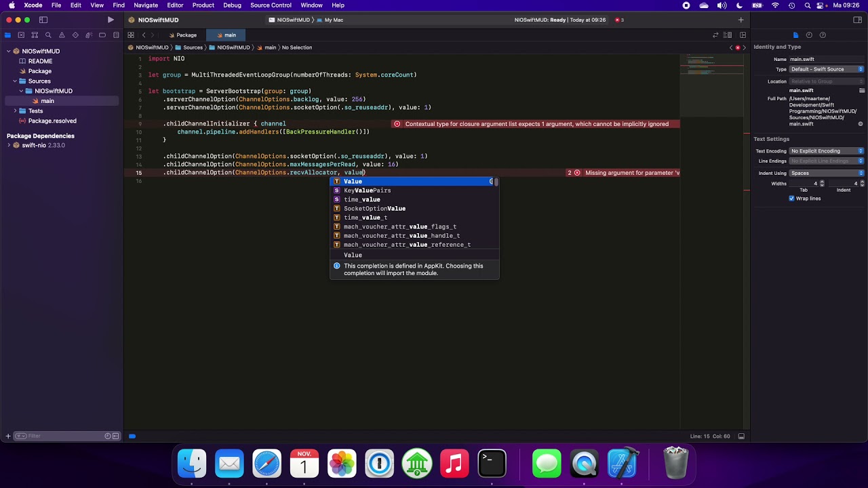Image resolution: width=868 pixels, height=488 pixels.
Task: Open the Symbol navigator
Action: pos(35,35)
